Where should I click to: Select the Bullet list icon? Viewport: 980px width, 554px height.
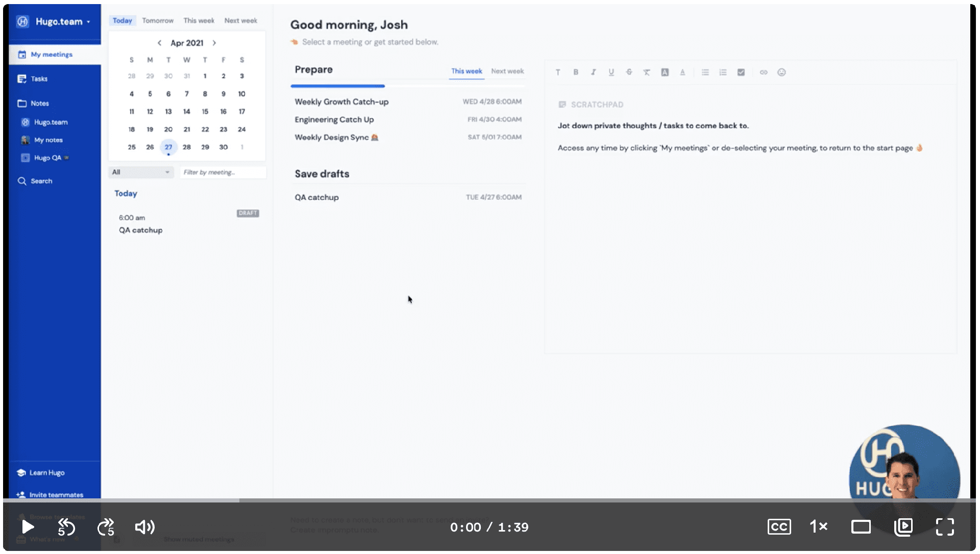(705, 72)
